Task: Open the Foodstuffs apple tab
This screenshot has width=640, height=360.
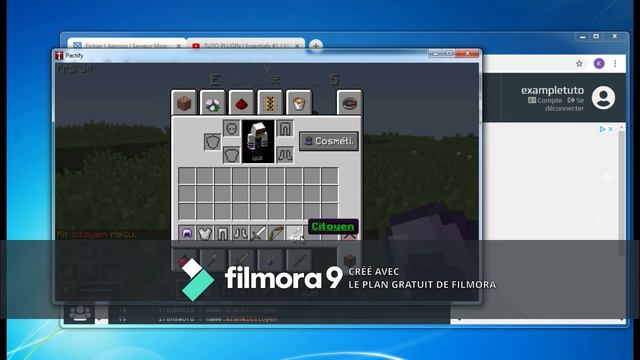Action: (184, 260)
